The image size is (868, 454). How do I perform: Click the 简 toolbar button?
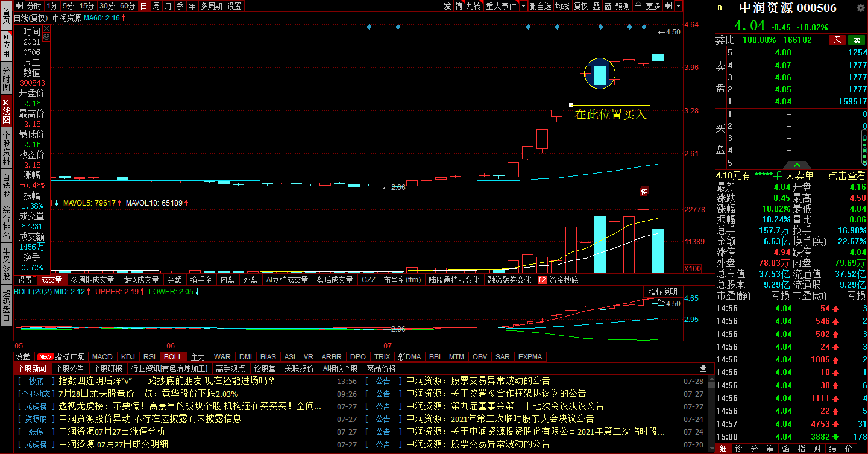point(459,6)
